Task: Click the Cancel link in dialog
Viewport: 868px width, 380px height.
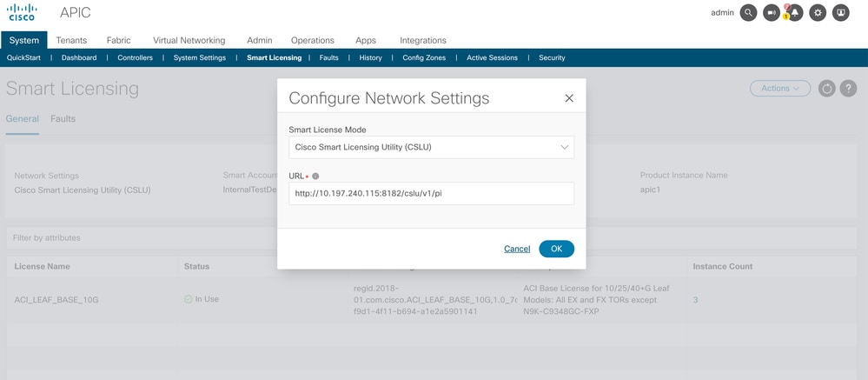Action: (x=517, y=249)
